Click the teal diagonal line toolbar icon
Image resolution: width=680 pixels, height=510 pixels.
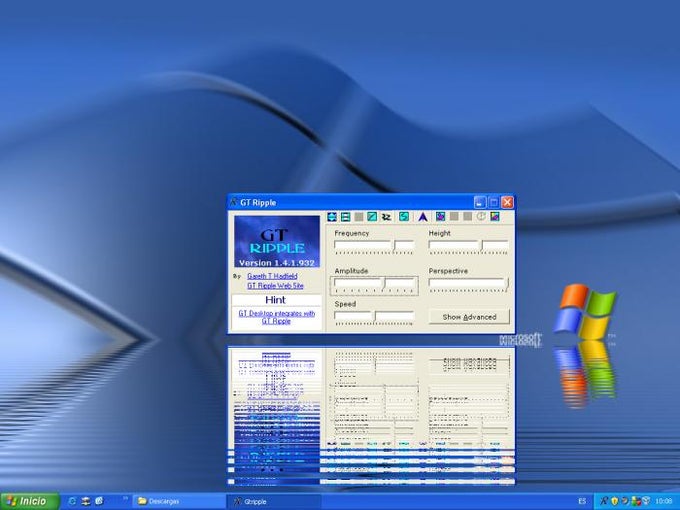pos(372,216)
